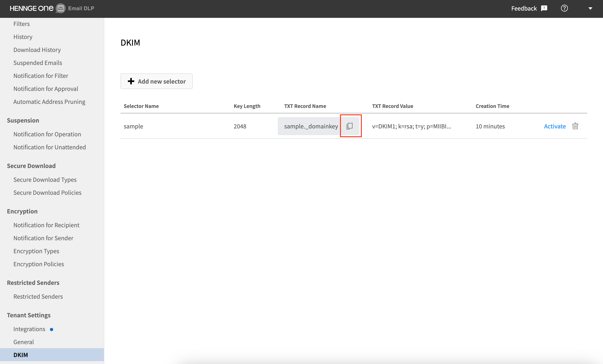
Task: Click the key length value 2048
Action: [x=240, y=126]
